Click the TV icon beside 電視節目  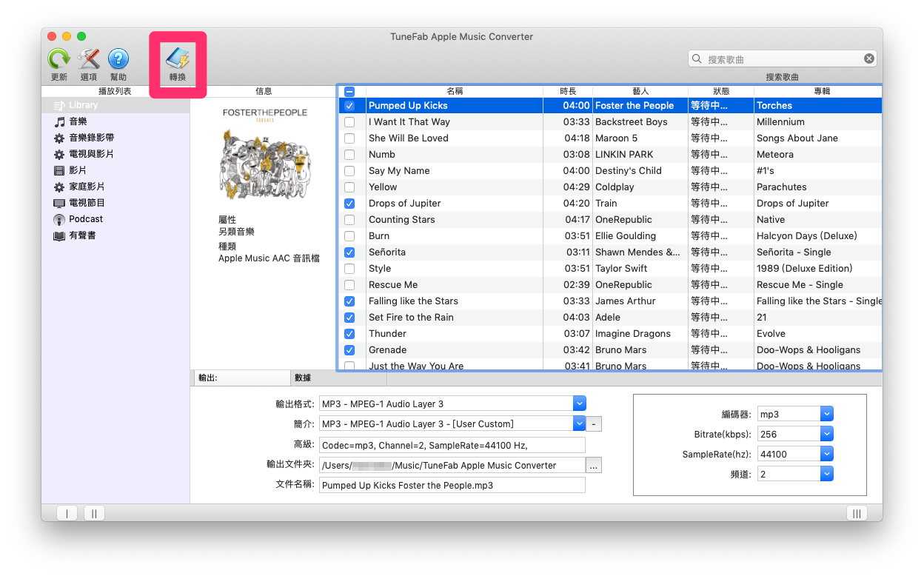(x=59, y=204)
